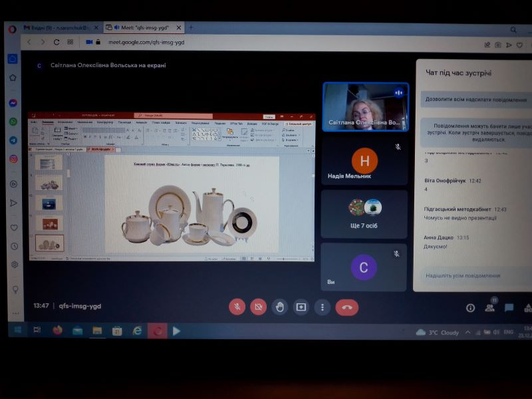Click the Present now screen icon

[x=301, y=307]
